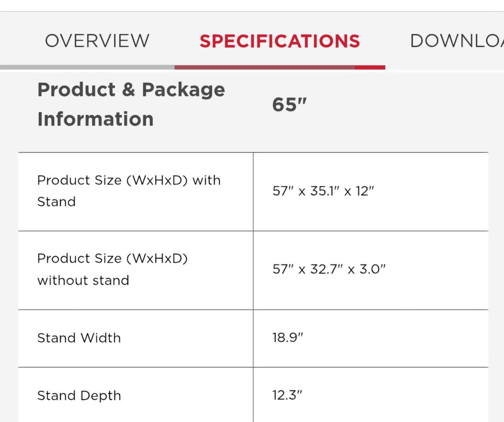Select the Specifications tab
Image resolution: width=504 pixels, height=422 pixels.
(280, 41)
